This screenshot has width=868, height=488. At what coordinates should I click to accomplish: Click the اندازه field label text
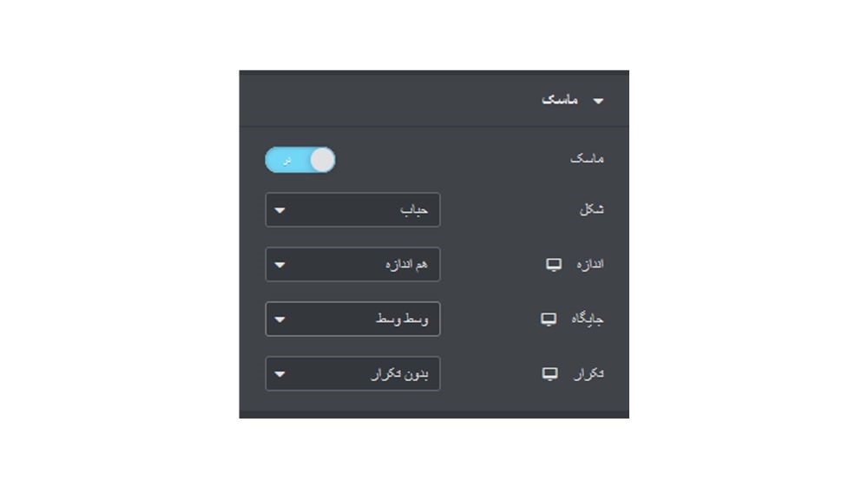coord(589,264)
